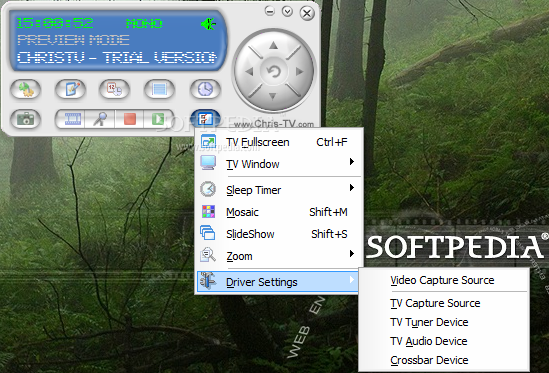Toggle the green mute speaker icon
Image resolution: width=549 pixels, height=373 pixels.
pyautogui.click(x=208, y=24)
